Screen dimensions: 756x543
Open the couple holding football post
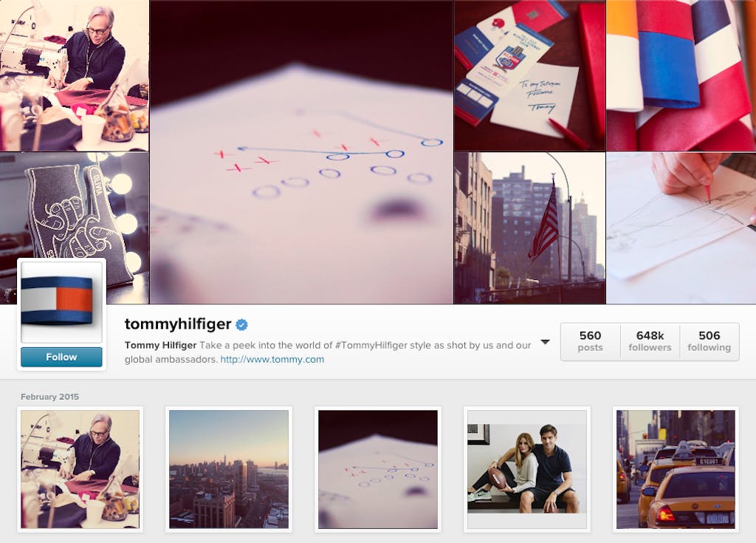click(527, 469)
